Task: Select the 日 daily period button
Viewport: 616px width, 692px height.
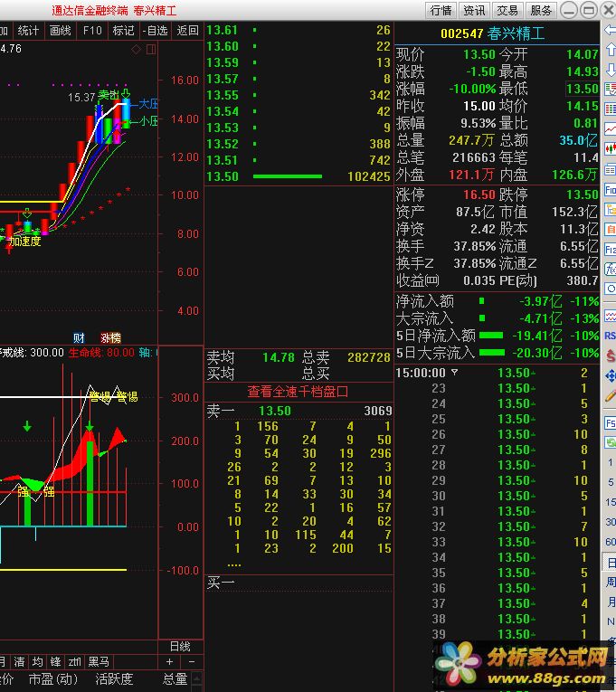Action: click(611, 563)
